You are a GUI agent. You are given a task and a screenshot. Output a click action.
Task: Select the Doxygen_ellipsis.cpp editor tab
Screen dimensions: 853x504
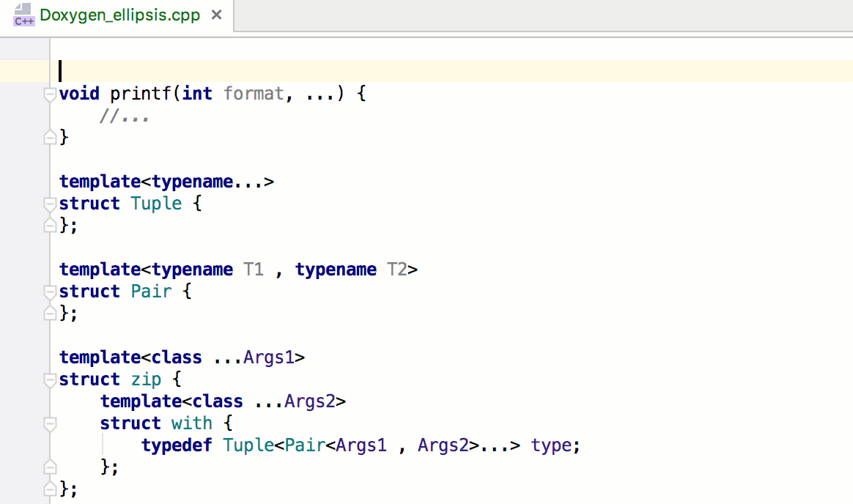coord(117,15)
